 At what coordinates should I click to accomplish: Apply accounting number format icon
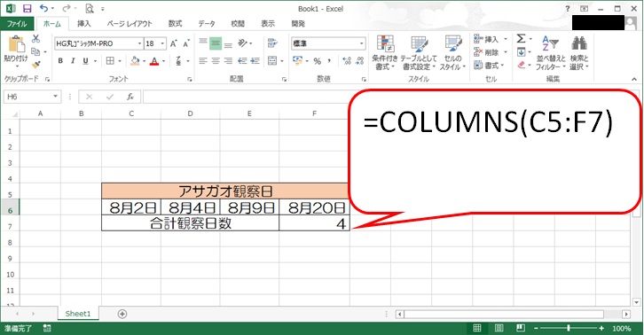tap(297, 61)
